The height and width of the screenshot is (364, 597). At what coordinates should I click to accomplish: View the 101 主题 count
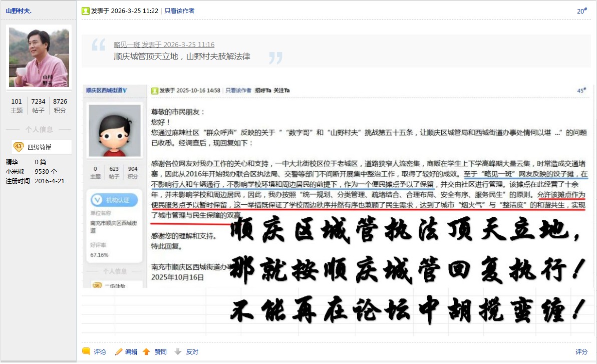(x=17, y=106)
